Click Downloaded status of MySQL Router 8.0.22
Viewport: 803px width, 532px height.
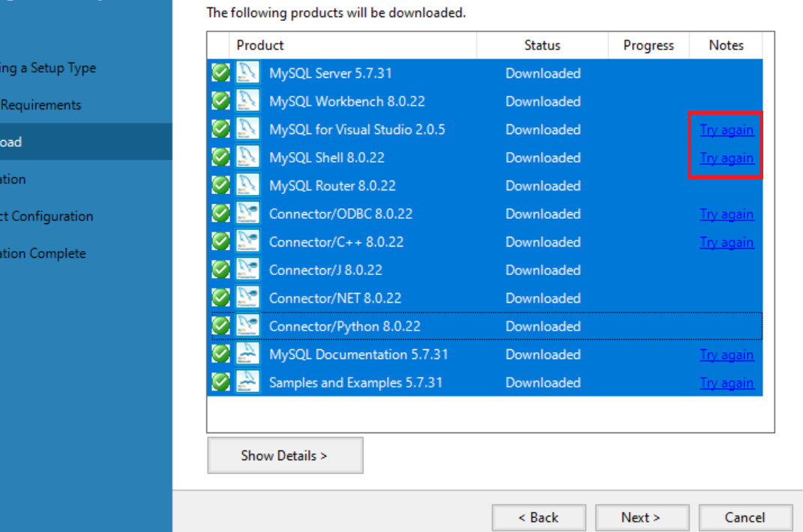[x=543, y=186]
